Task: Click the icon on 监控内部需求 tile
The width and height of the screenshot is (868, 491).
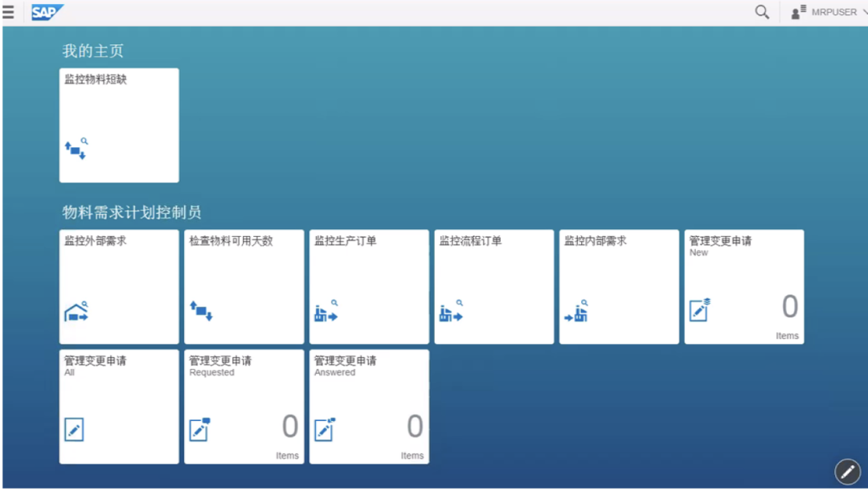Action: pyautogui.click(x=576, y=312)
